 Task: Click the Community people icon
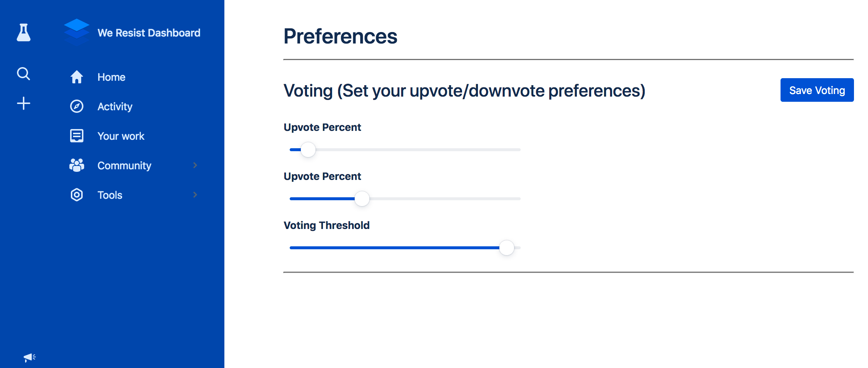(77, 165)
